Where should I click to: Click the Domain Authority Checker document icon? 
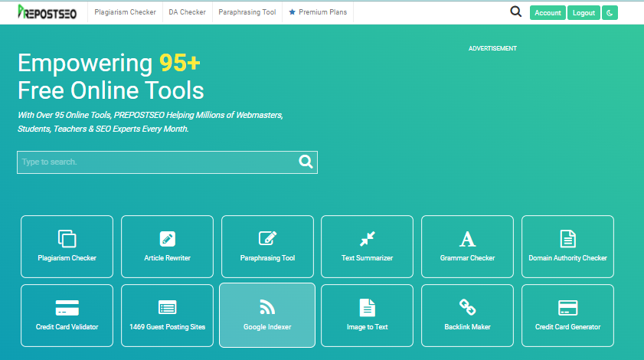point(568,239)
